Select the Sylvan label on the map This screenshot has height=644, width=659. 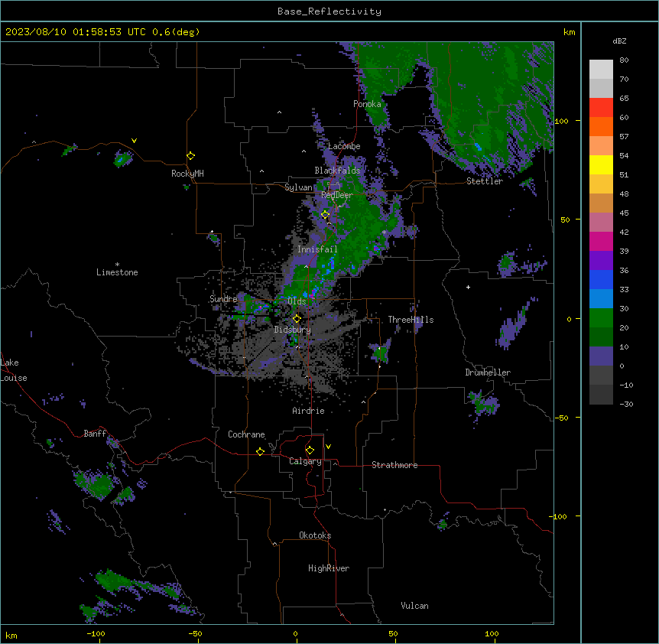point(298,187)
